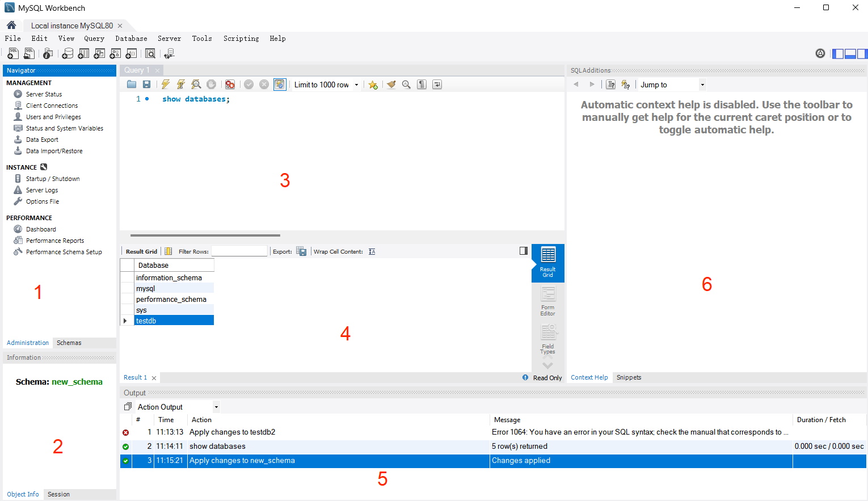
Task: Open the Database menu
Action: click(131, 39)
